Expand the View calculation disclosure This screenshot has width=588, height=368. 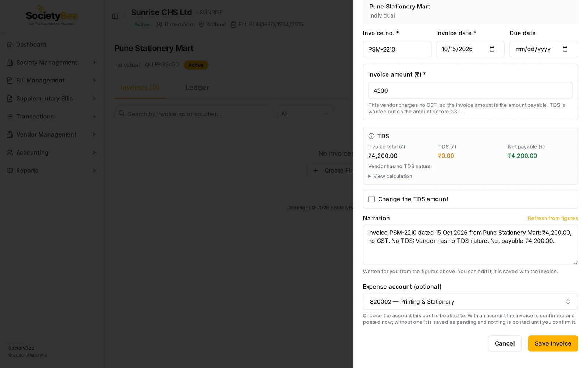pyautogui.click(x=390, y=176)
